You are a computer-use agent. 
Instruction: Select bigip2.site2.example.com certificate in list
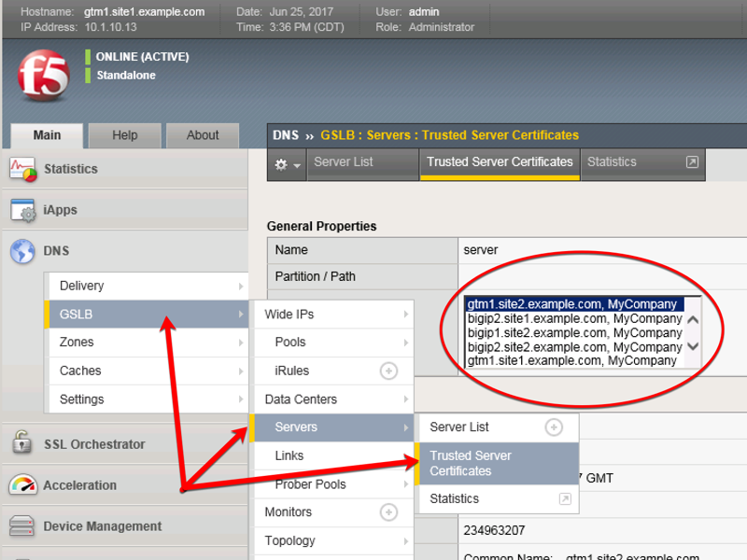574,347
